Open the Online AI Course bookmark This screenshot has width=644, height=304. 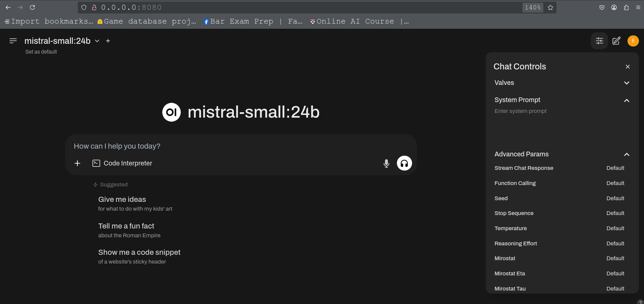pos(359,21)
